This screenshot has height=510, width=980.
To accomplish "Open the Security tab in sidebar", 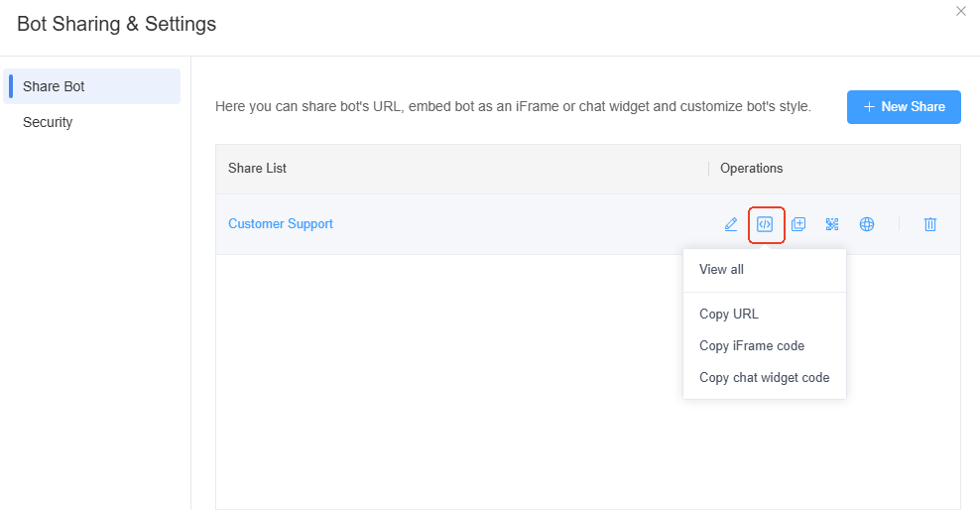I will pyautogui.click(x=92, y=122).
